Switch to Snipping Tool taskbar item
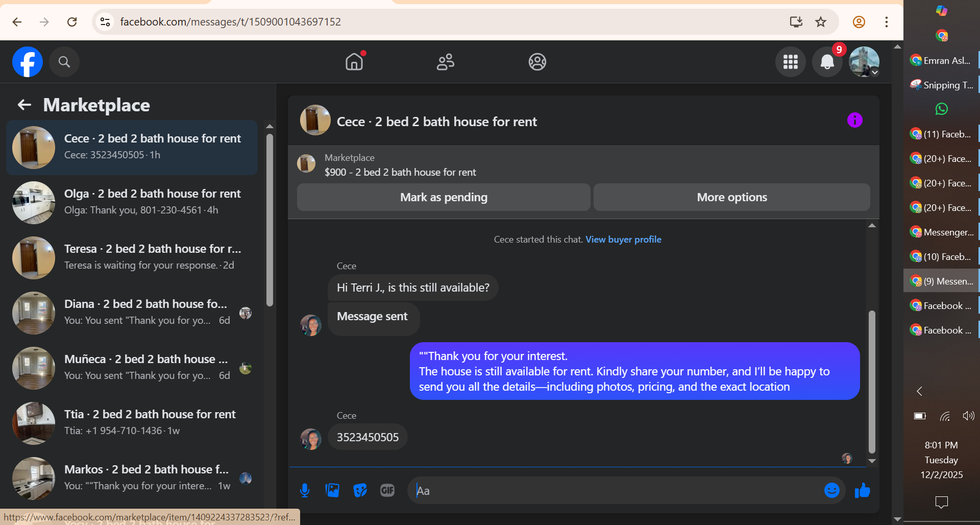 point(941,85)
